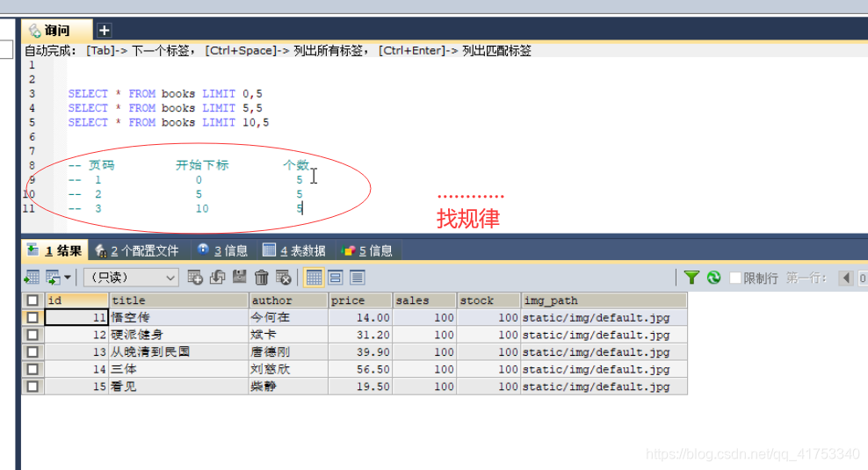This screenshot has width=868, height=470.
Task: Select the title cell 三体
Action: coord(178,369)
